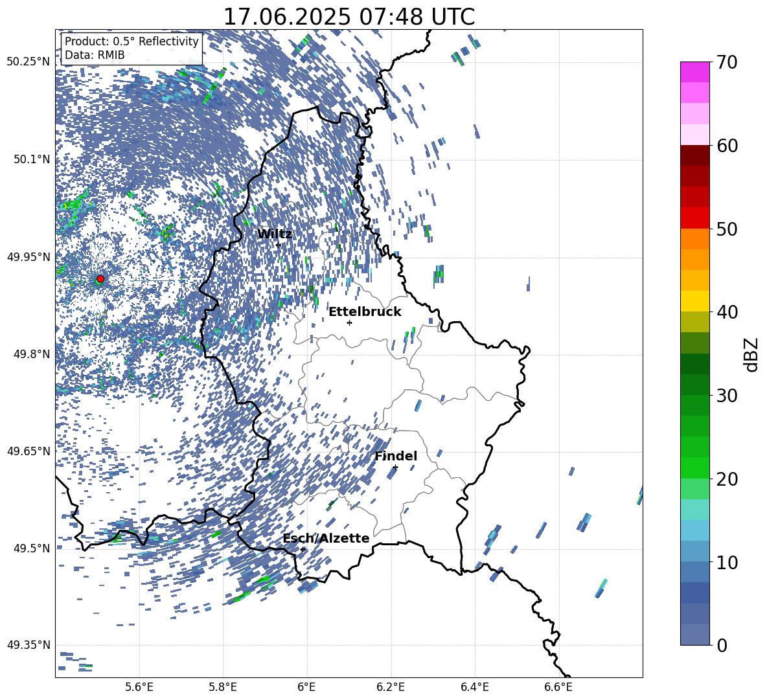Viewport: 767px width, 700px height.
Task: Click the 50.1°N latitude tick label
Action: 32,159
